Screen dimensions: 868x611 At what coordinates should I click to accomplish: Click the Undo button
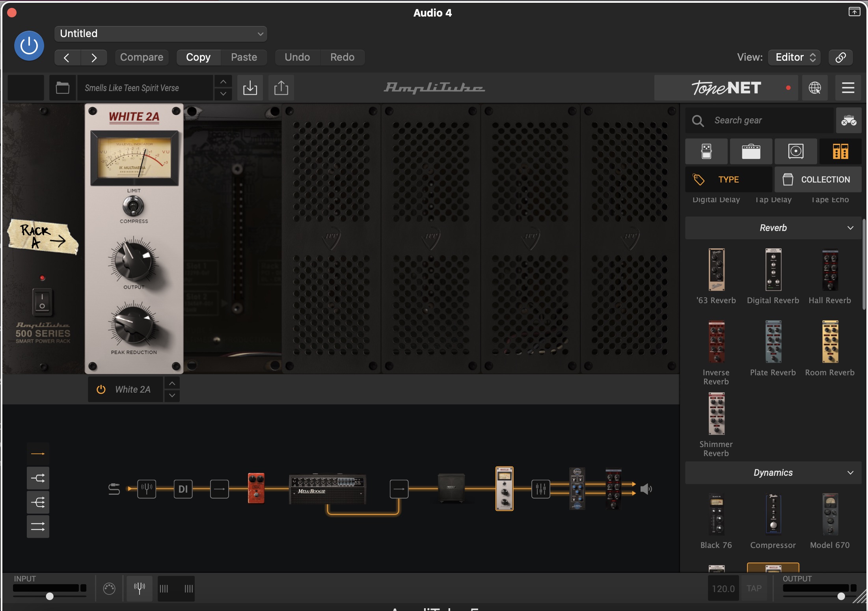click(297, 58)
